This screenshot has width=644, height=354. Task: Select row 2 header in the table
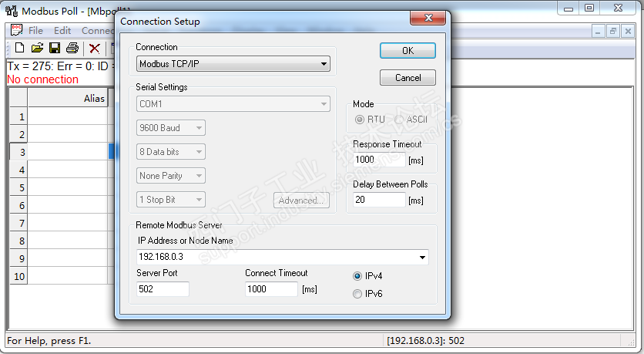coord(18,134)
